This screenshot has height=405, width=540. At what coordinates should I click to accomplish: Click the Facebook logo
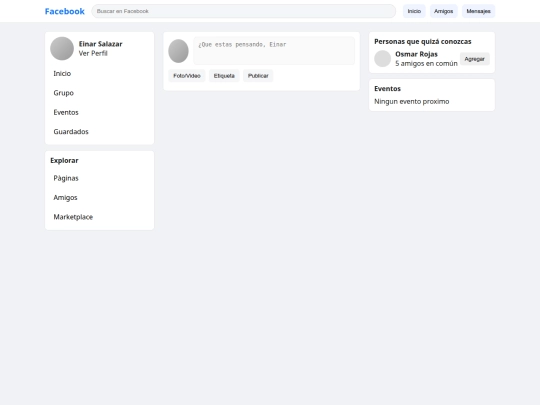65,11
